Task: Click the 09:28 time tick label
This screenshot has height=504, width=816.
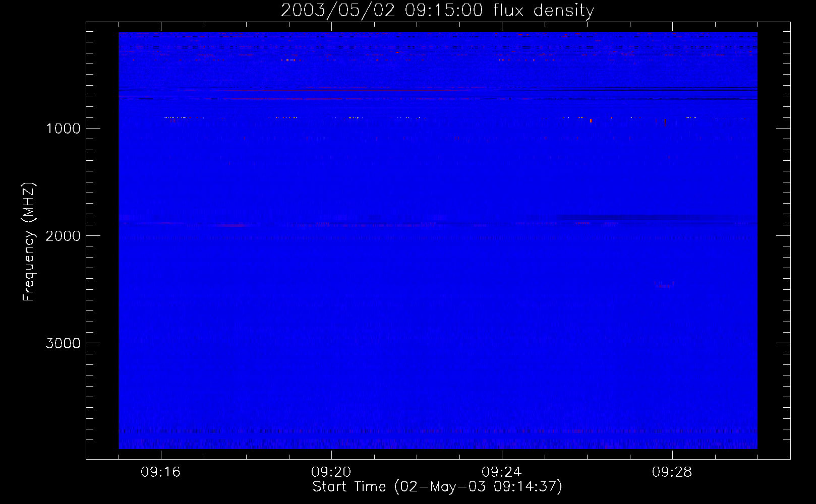Action: [x=672, y=472]
